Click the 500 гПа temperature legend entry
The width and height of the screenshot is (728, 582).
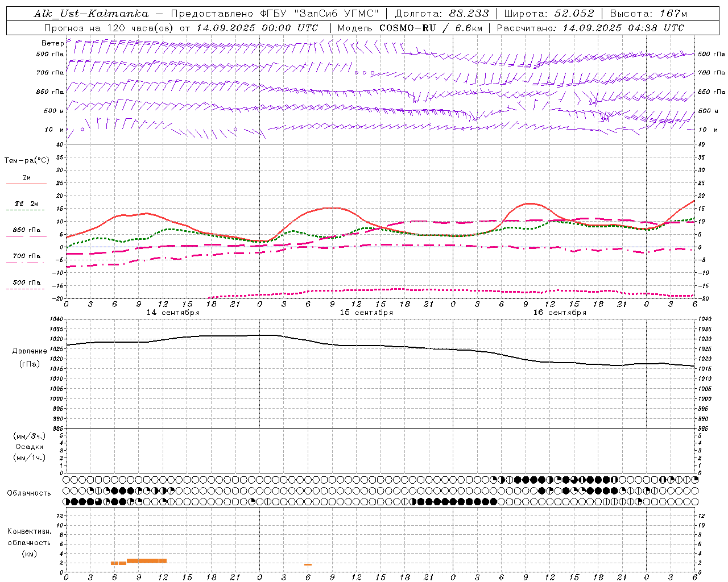pos(26,282)
